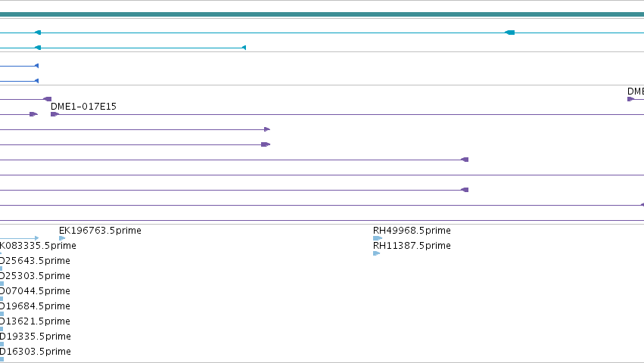Screen dimensions: 644x363
Task: Select the RH49968.5prime arrow glyph
Action: (378, 238)
